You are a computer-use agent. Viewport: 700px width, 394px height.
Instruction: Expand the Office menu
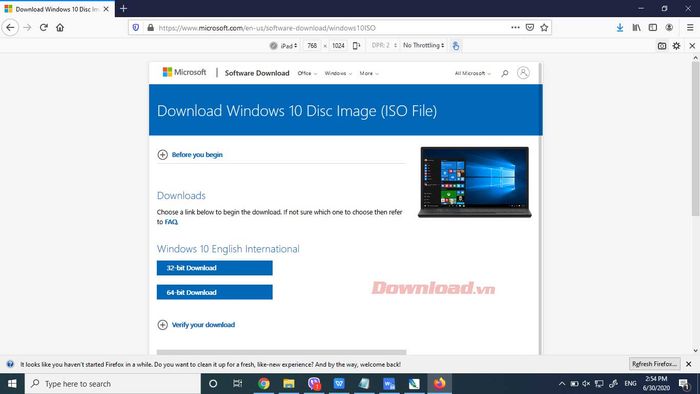(307, 73)
